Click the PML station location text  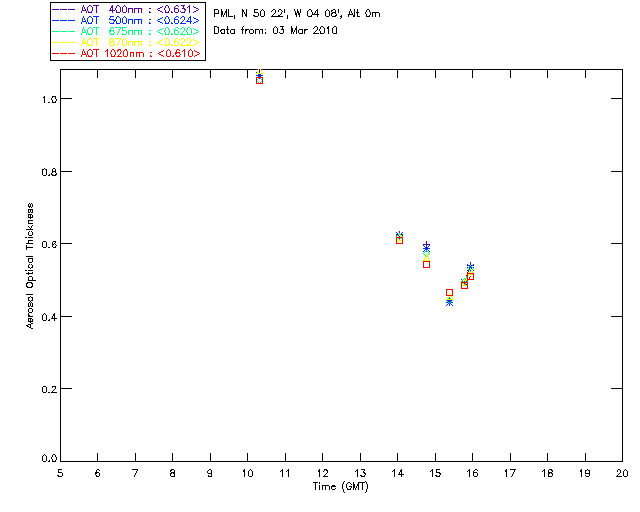pyautogui.click(x=297, y=14)
